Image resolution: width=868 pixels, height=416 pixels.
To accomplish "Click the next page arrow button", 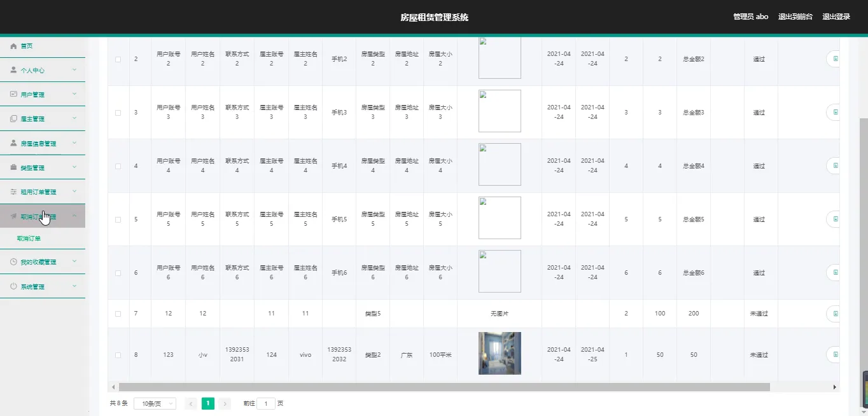I will click(224, 403).
